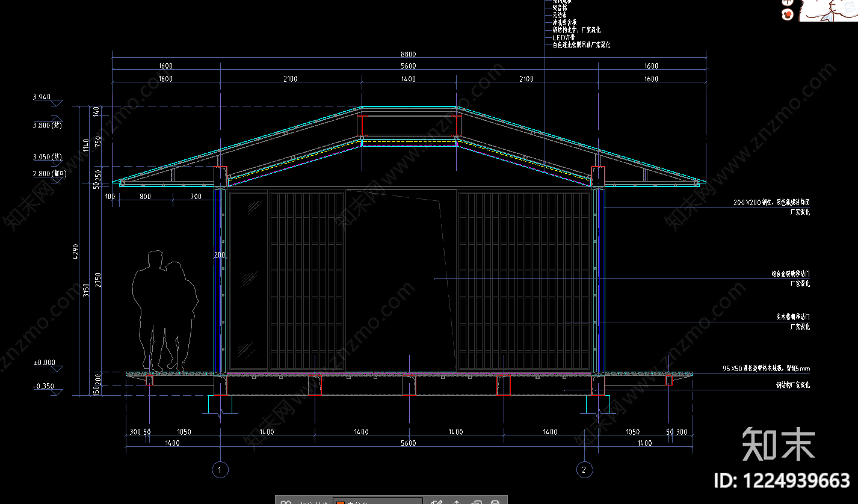Click the 实木格栅移动门 annotation
858x504 pixels.
click(x=793, y=316)
